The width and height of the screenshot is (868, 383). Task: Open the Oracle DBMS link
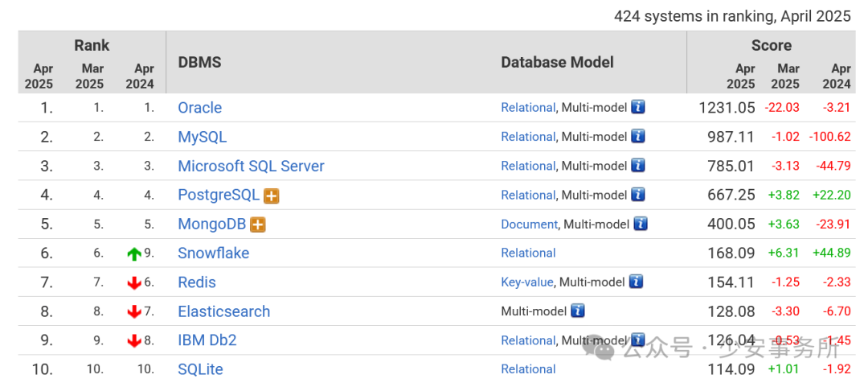[199, 108]
